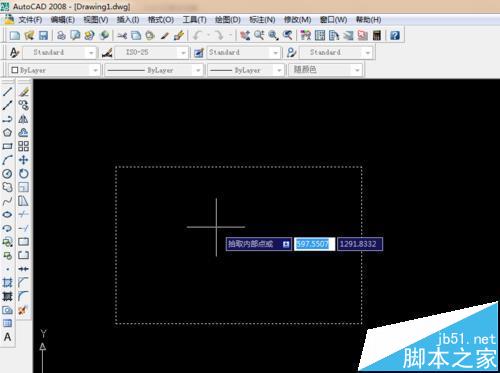
Task: Open the DesignCenter toolbar icon
Action: pos(320,35)
